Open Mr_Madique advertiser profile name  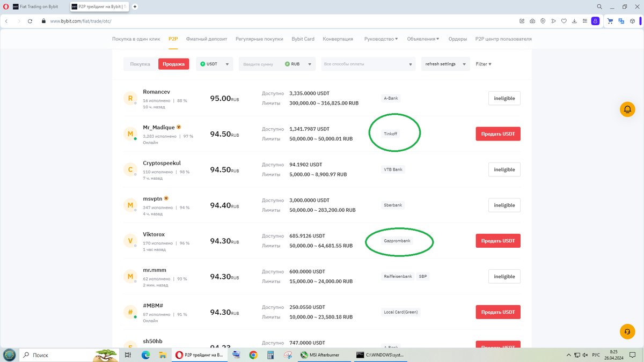(158, 127)
